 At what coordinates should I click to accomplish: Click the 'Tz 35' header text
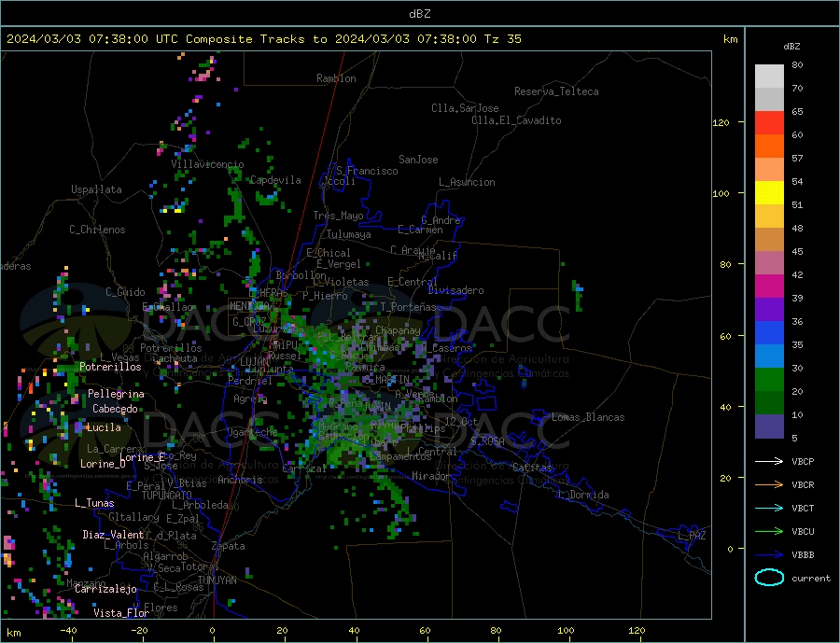pos(502,39)
